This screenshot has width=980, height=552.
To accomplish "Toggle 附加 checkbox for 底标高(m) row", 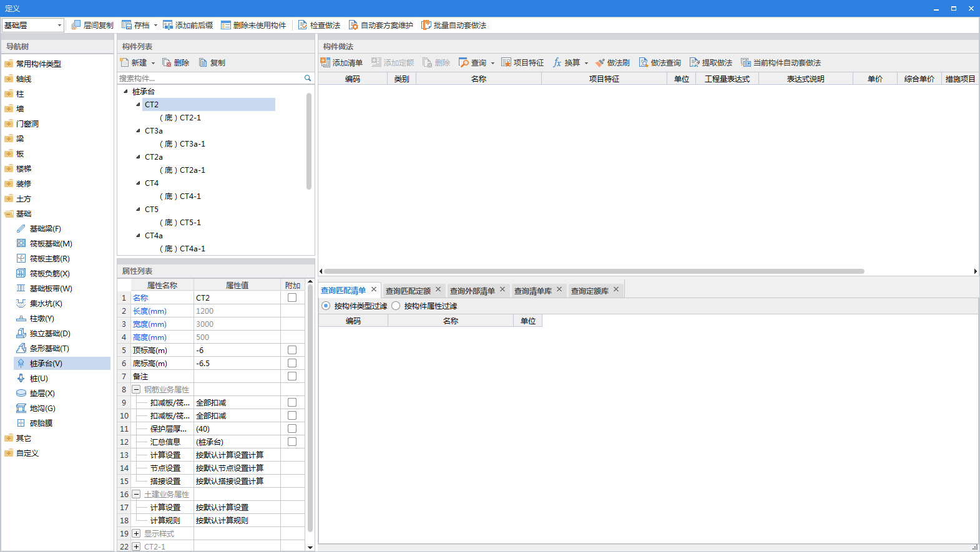I will click(x=292, y=363).
